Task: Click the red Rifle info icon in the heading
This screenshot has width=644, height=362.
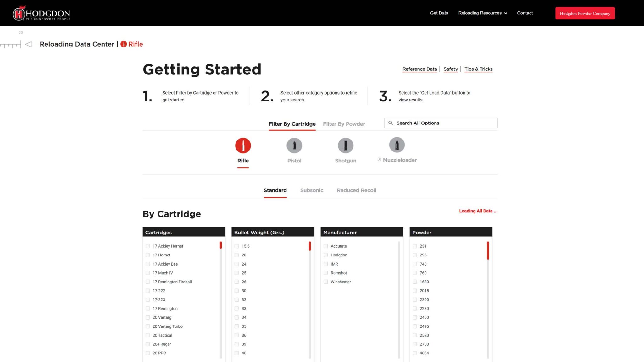Action: pyautogui.click(x=124, y=44)
